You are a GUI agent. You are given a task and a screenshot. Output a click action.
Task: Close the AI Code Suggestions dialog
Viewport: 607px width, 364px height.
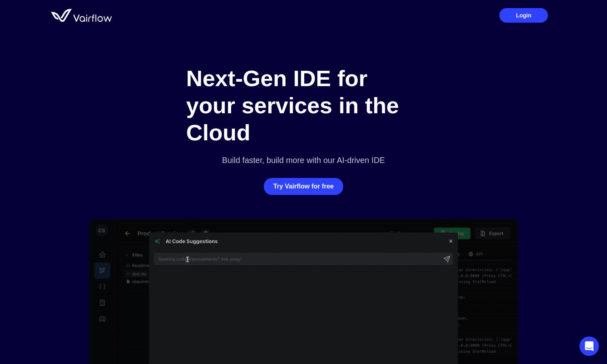(451, 241)
